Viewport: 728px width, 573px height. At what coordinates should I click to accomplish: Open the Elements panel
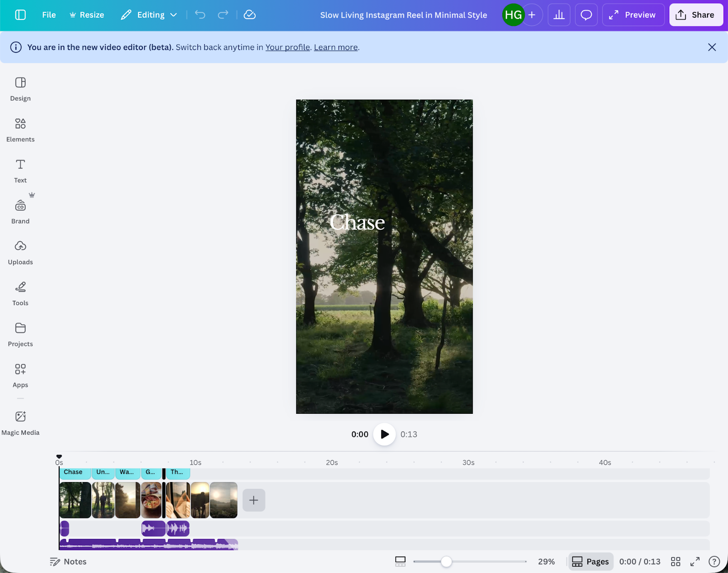pyautogui.click(x=20, y=129)
